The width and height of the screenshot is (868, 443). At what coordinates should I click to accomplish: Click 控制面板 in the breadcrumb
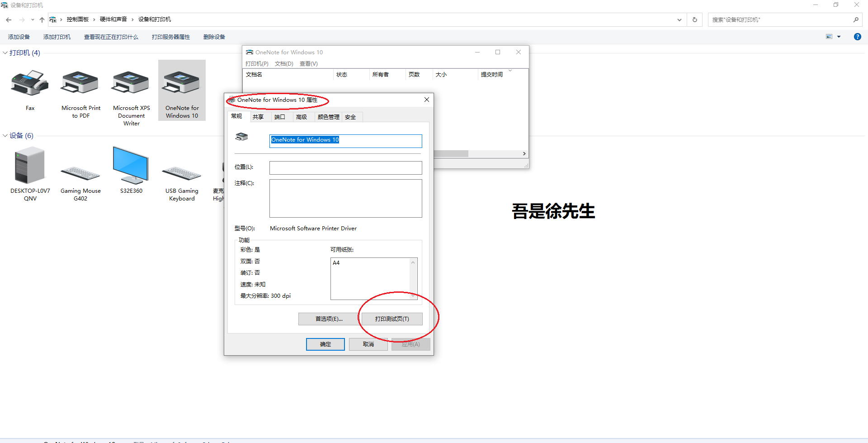point(78,19)
